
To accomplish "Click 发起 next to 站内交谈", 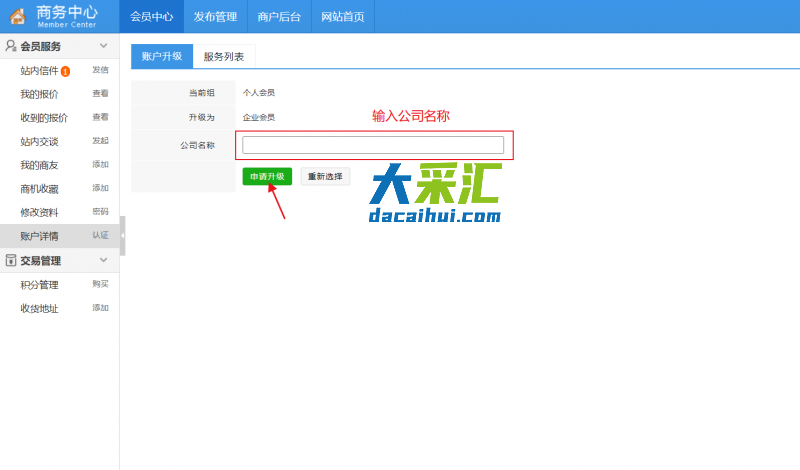I will [x=101, y=140].
